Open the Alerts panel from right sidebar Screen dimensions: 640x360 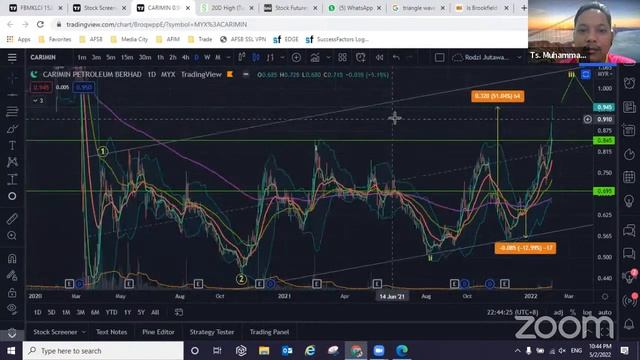629,83
